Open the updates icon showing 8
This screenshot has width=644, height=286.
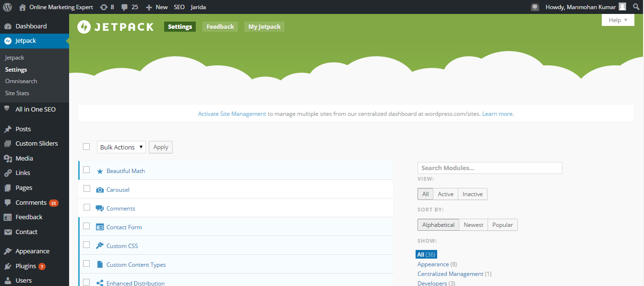pyautogui.click(x=104, y=7)
